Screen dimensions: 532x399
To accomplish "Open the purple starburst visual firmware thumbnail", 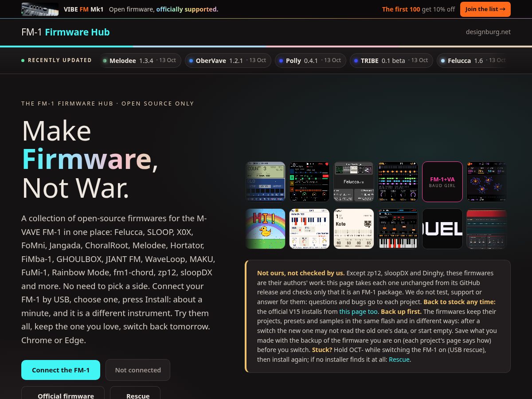I will (487, 182).
